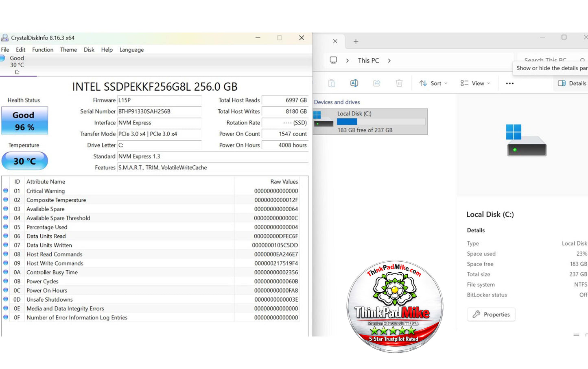
Task: Click the 30 °C temperature button
Action: click(x=25, y=161)
